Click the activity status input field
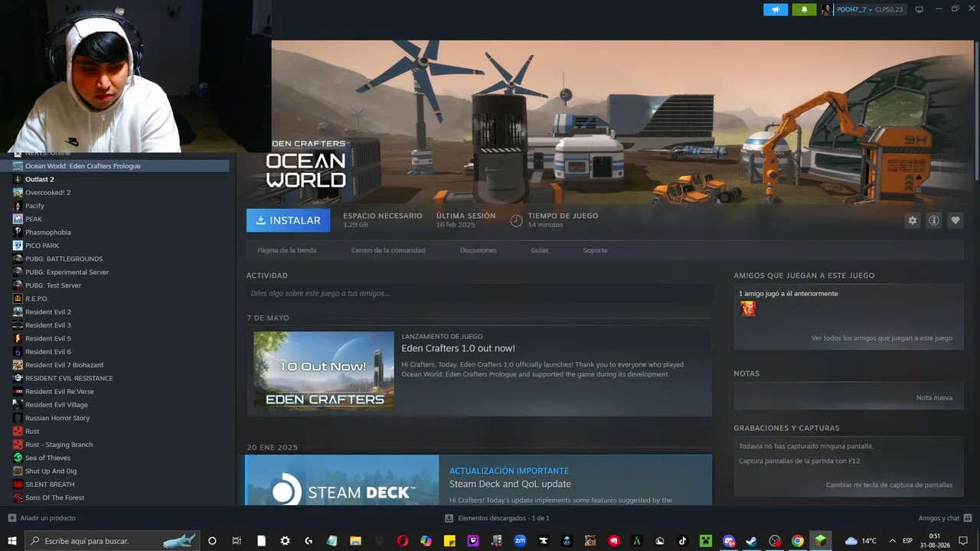Viewport: 980px width, 551px height. tap(479, 293)
